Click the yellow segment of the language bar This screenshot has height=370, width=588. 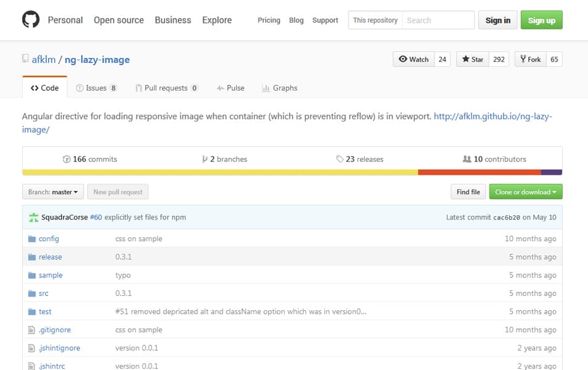coord(219,173)
